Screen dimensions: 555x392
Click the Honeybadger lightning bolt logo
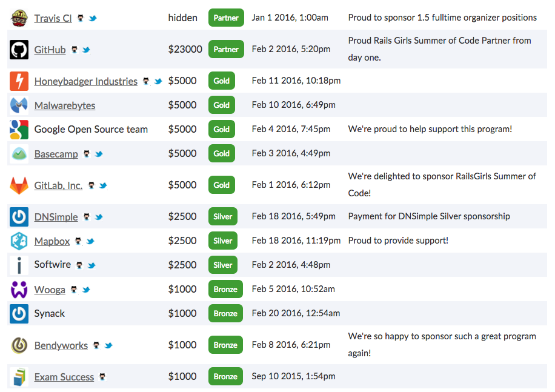pos(19,81)
